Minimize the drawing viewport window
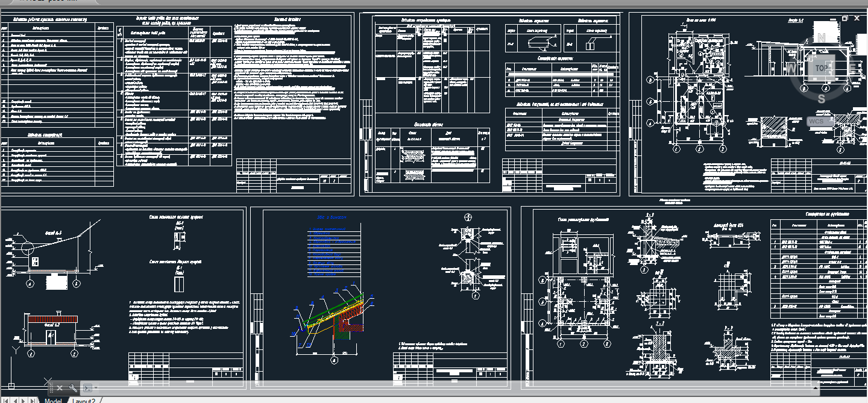This screenshot has height=403, width=868. pos(832,19)
